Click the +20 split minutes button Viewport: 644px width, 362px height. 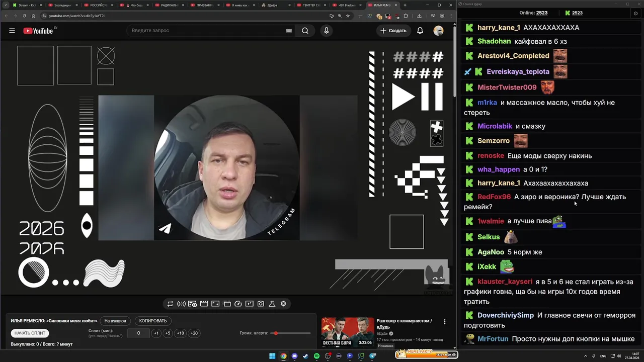(x=194, y=333)
